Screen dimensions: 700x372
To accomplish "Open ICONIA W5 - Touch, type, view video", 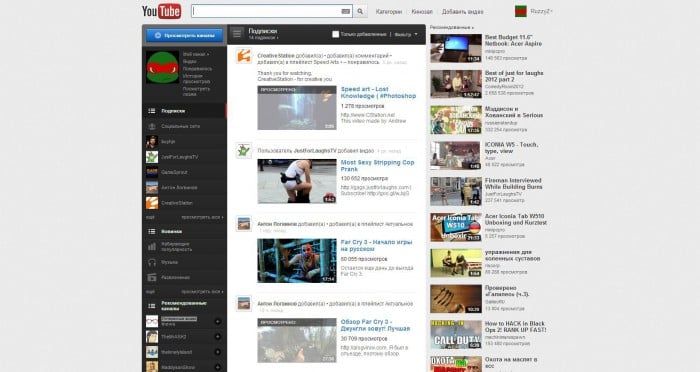I will coord(512,148).
